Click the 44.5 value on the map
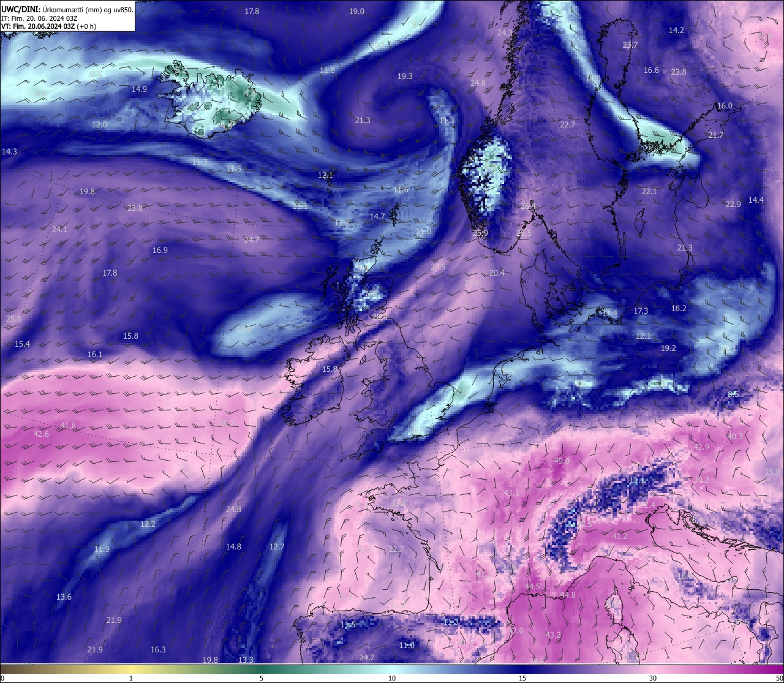 tap(533, 586)
